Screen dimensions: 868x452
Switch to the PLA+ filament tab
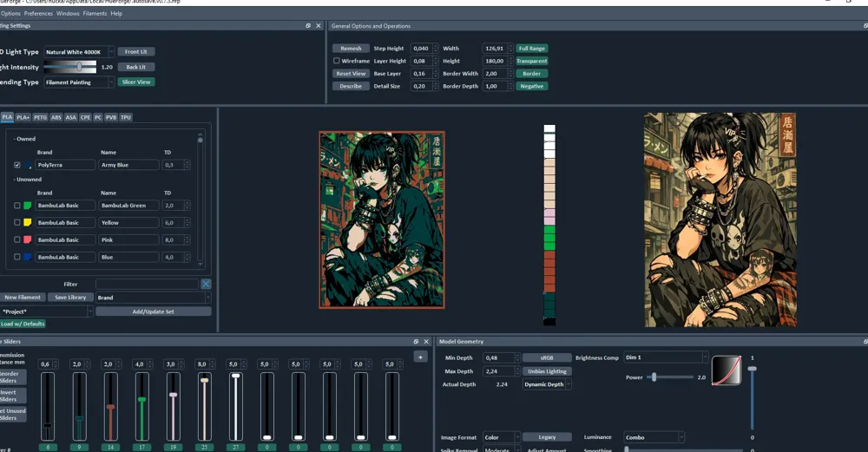click(23, 117)
